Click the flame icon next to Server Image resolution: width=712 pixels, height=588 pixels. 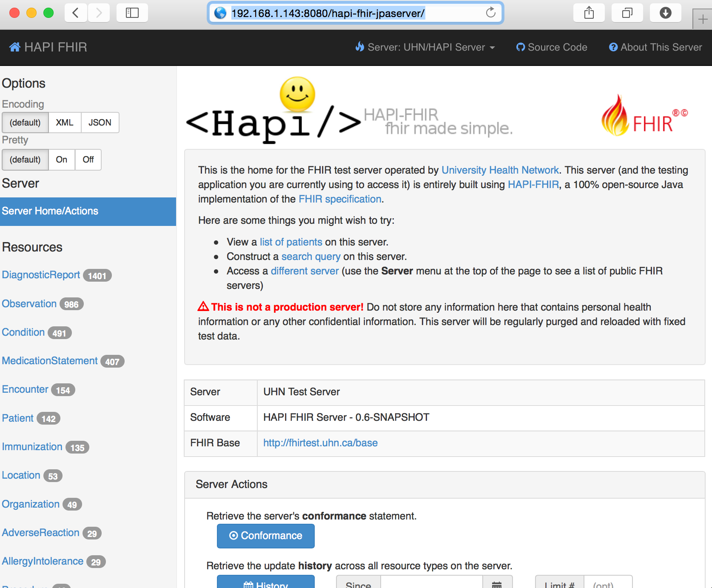[360, 47]
